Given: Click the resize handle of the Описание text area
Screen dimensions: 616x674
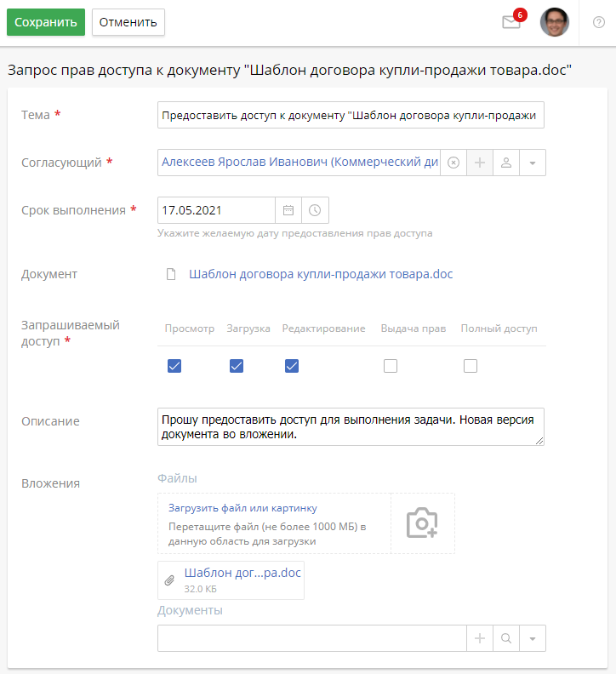Looking at the screenshot, I should click(539, 441).
